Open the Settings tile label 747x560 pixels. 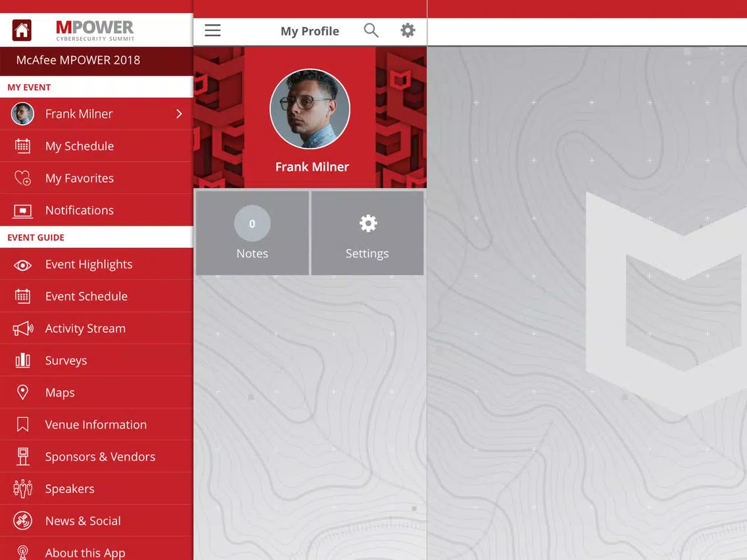pos(368,253)
